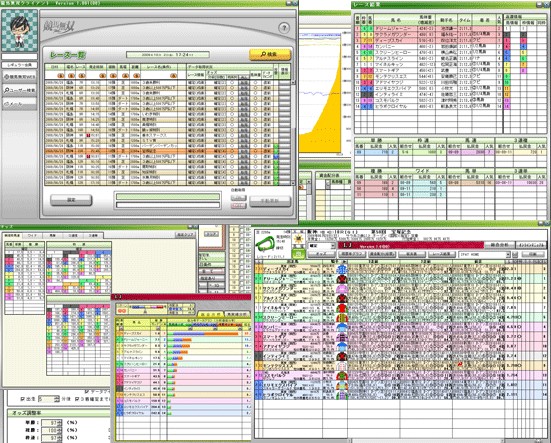This screenshot has width=551, height=443.
Task: Click the sort arrow under レース名 column
Action: (x=173, y=76)
